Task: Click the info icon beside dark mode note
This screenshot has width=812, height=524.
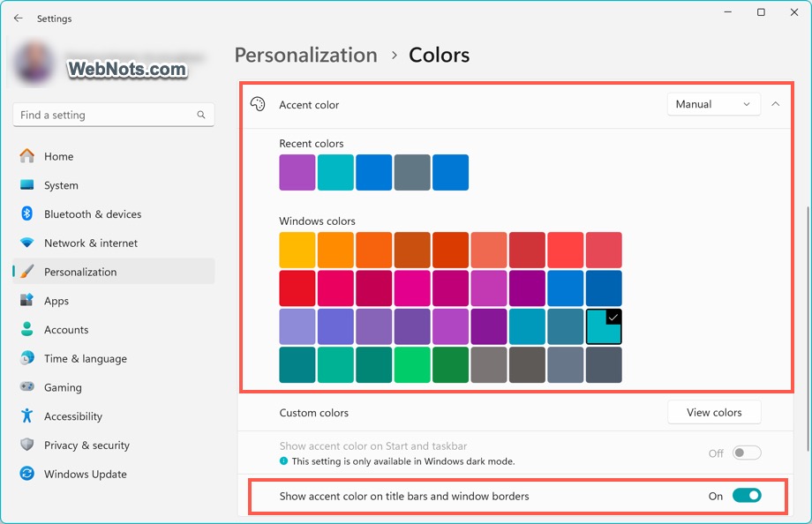Action: (x=284, y=460)
